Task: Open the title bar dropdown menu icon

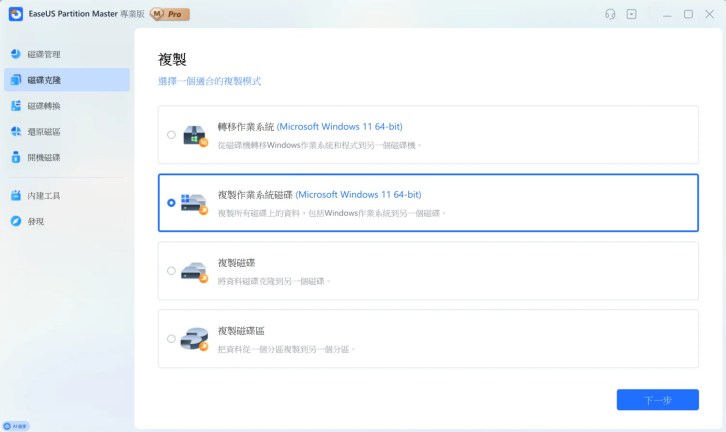Action: 632,14
